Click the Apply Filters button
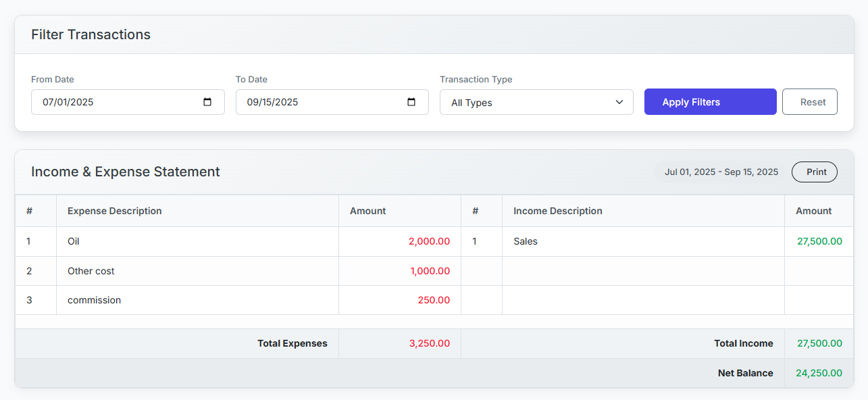This screenshot has height=400, width=868. (x=710, y=102)
